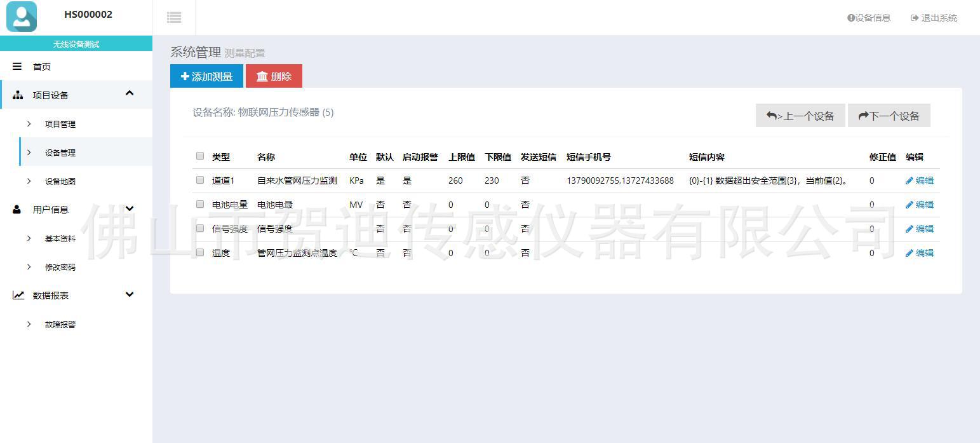Click the 添加测量 button
The width and height of the screenshot is (980, 443).
point(206,76)
